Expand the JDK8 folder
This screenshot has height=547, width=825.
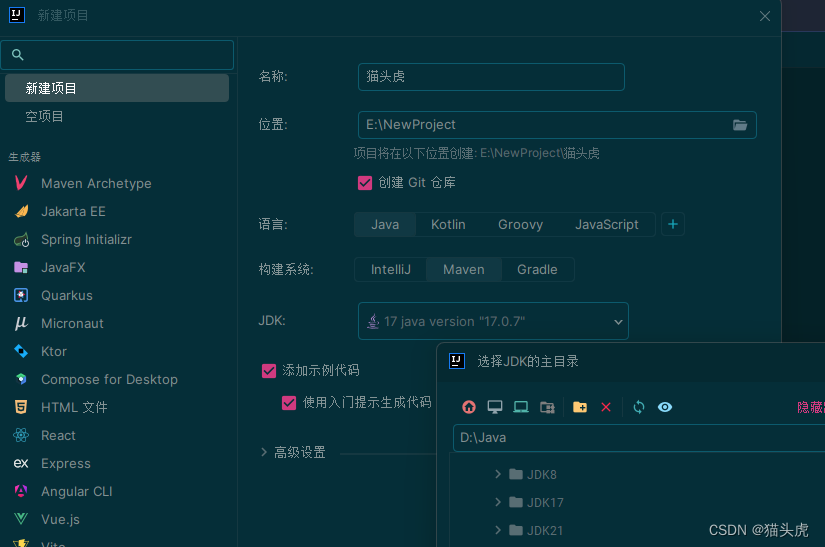coord(498,474)
